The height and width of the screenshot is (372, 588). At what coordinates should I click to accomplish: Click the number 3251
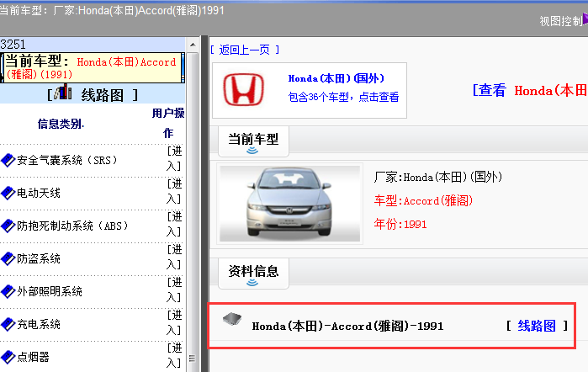coord(13,45)
